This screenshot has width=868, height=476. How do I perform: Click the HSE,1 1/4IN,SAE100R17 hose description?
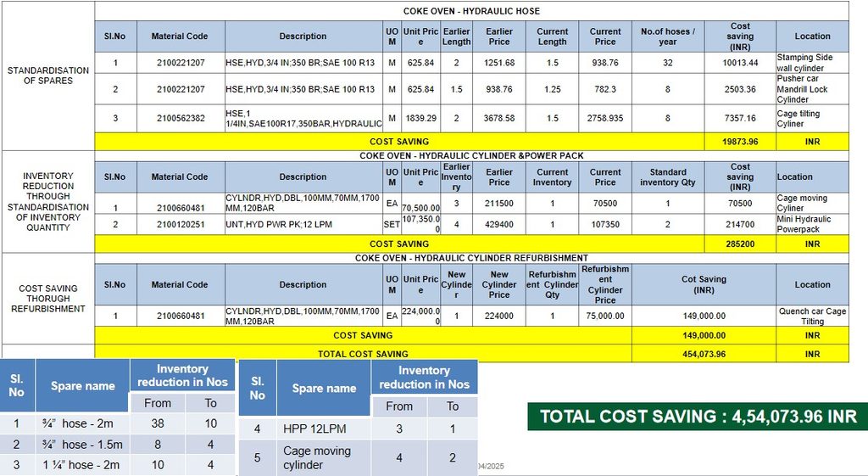click(303, 119)
